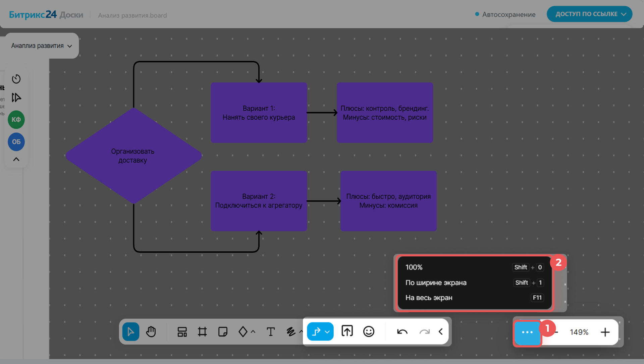Open the timer icon in sidebar
The height and width of the screenshot is (364, 644).
16,79
